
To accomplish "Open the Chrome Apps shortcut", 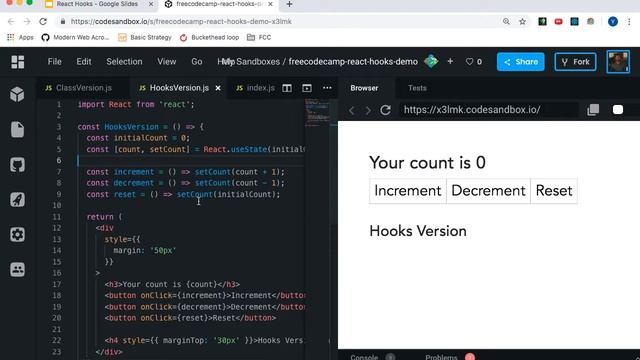I will click(x=20, y=38).
